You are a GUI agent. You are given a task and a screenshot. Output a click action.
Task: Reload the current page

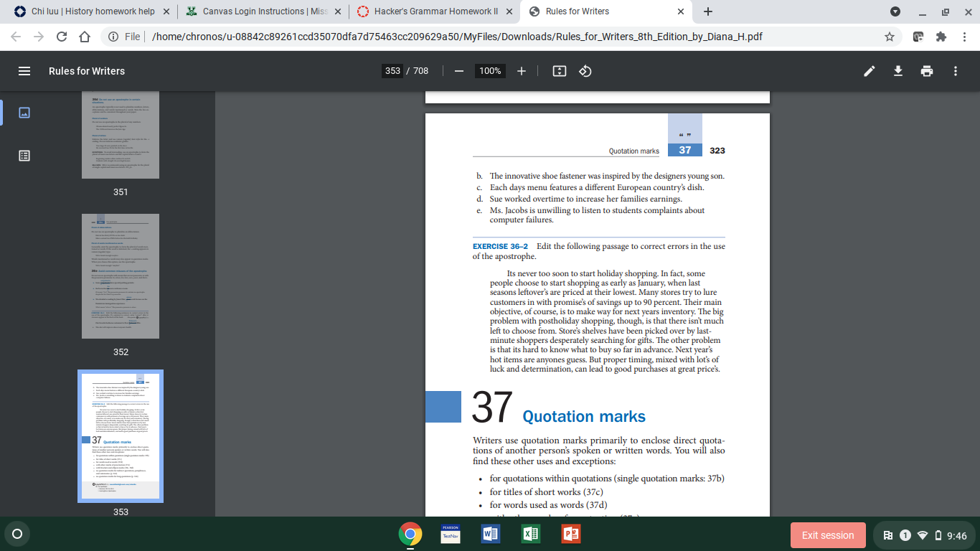(x=62, y=37)
